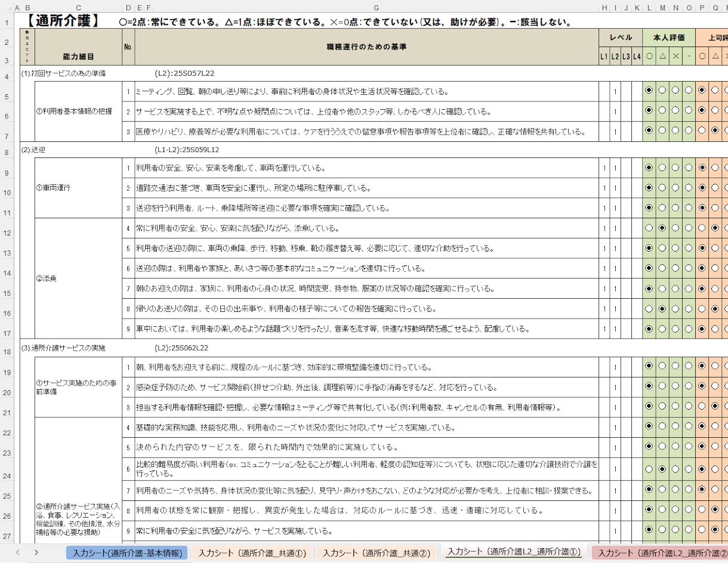Click code cell (L1-L2):25S059L12
This screenshot has height=563, width=728.
pyautogui.click(x=187, y=150)
